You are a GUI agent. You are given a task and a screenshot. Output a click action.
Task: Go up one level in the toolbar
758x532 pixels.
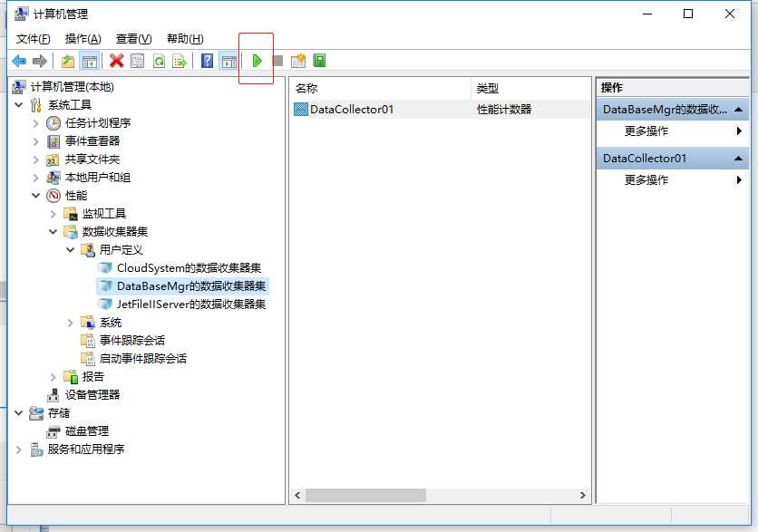pyautogui.click(x=68, y=61)
